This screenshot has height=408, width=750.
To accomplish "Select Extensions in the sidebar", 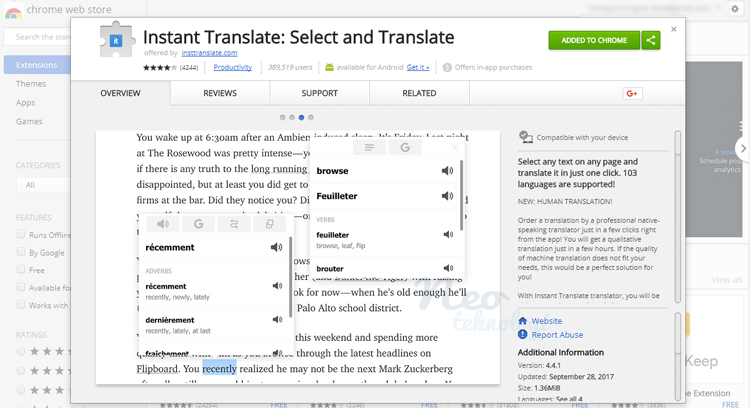I will pyautogui.click(x=37, y=65).
